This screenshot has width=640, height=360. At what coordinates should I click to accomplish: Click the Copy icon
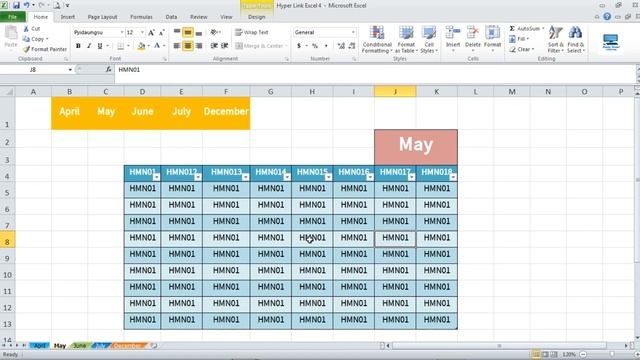click(x=26, y=39)
